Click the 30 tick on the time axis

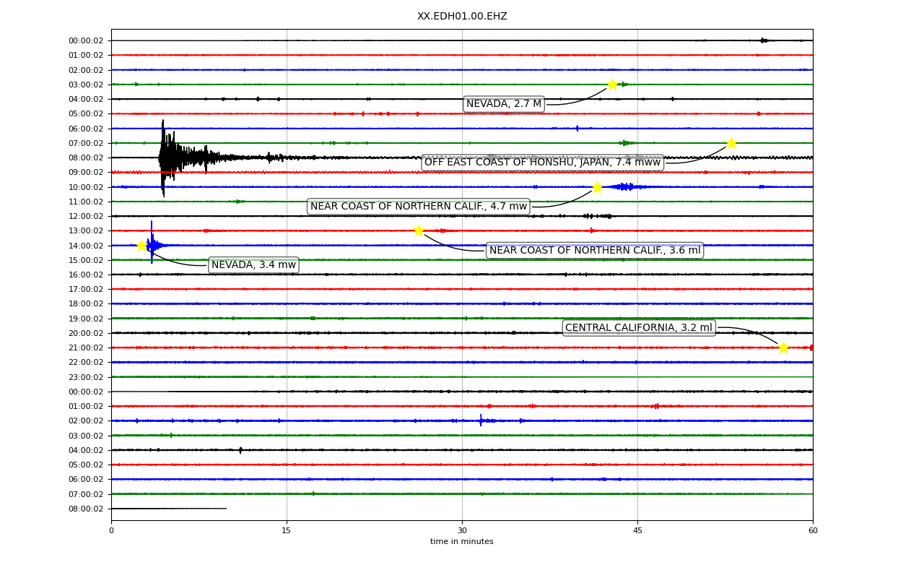[462, 531]
